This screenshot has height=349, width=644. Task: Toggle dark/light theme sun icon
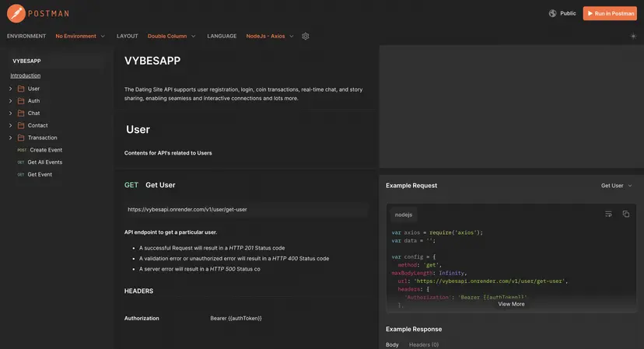point(633,36)
